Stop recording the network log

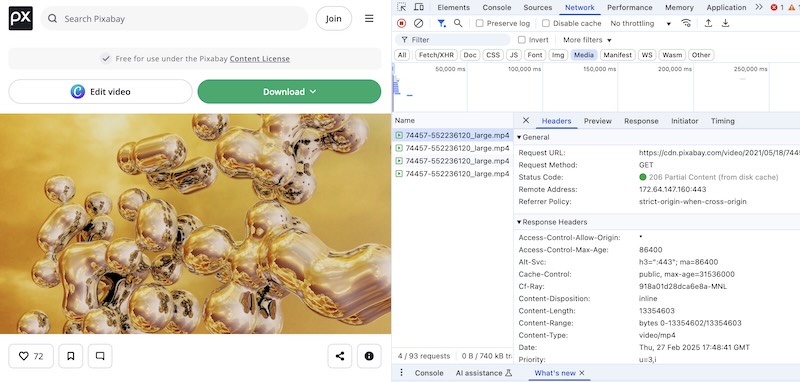coord(402,23)
